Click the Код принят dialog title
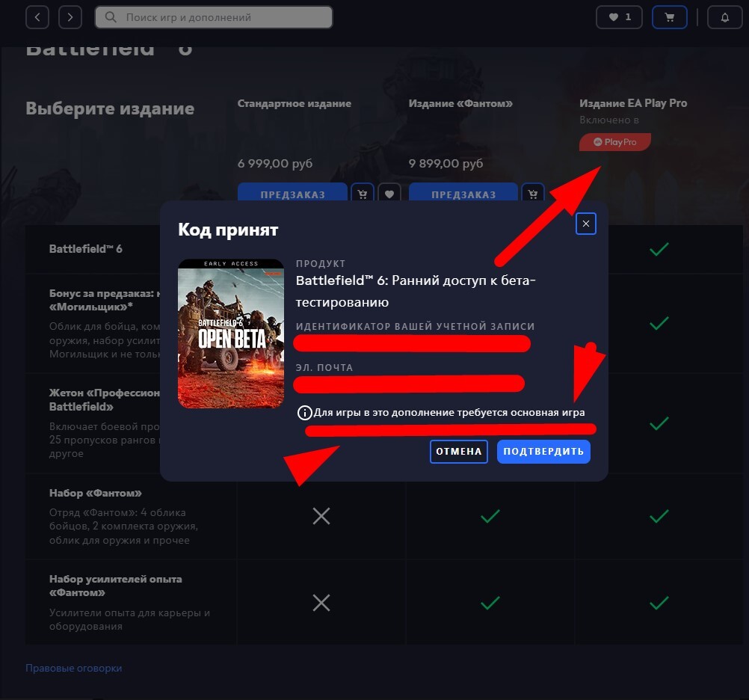The height and width of the screenshot is (700, 749). coord(228,230)
